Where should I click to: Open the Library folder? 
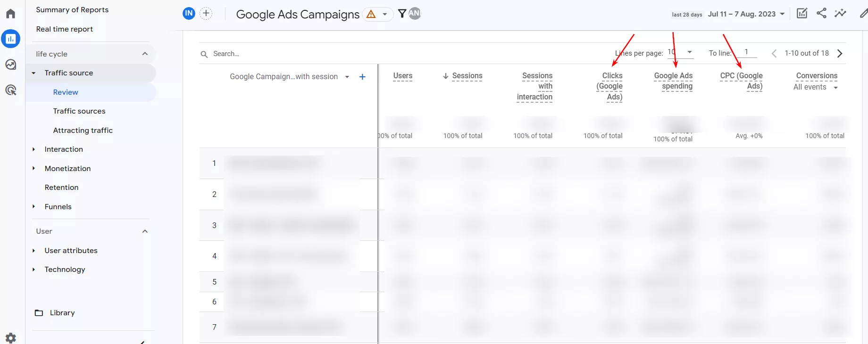click(x=55, y=313)
